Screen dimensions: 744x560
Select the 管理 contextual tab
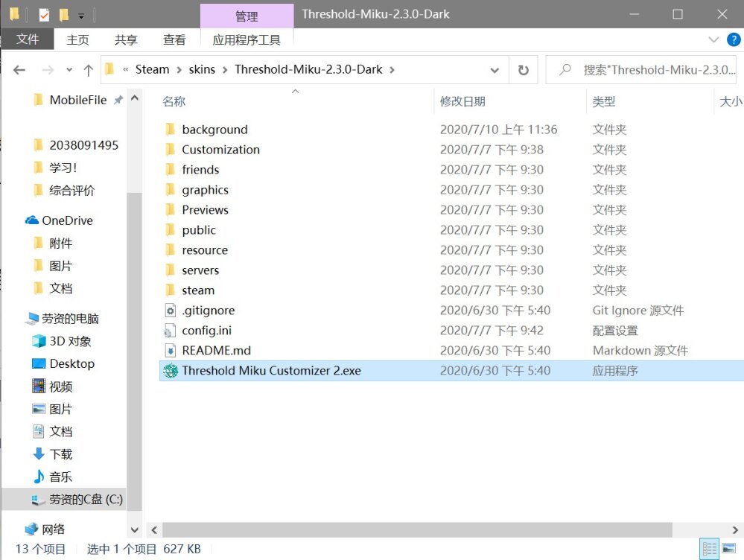247,16
